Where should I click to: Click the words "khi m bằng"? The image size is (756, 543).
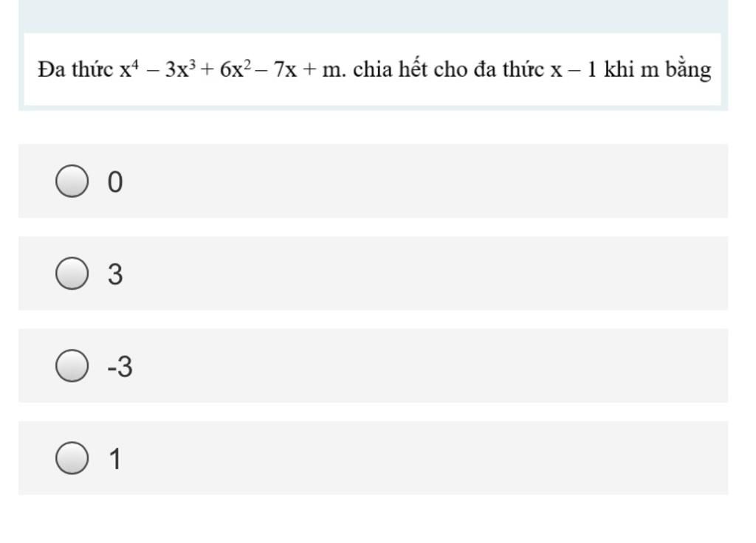658,70
